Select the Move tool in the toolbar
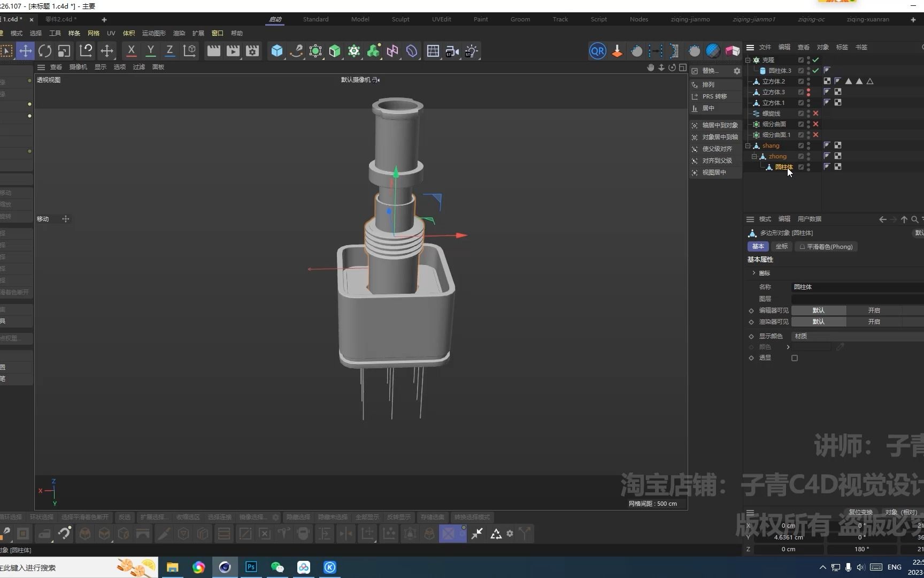The height and width of the screenshot is (578, 924). point(25,51)
